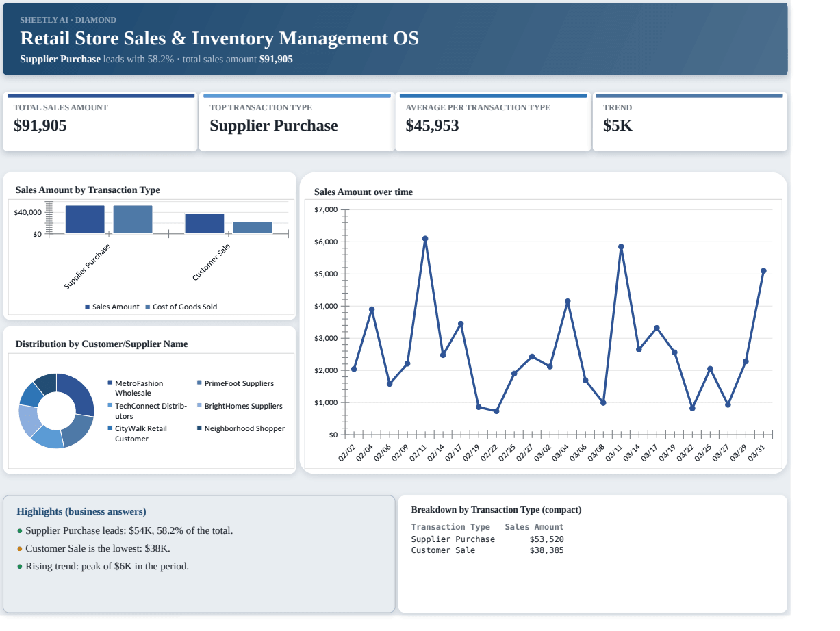
Task: Click the Customer Sale is the lowest highlight
Action: pyautogui.click(x=97, y=548)
